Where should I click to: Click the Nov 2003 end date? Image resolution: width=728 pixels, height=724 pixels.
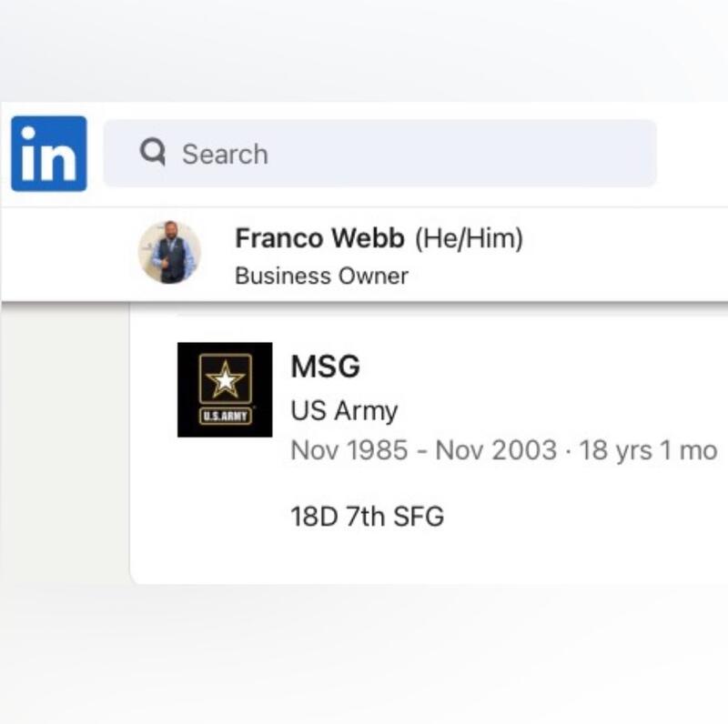pos(496,449)
